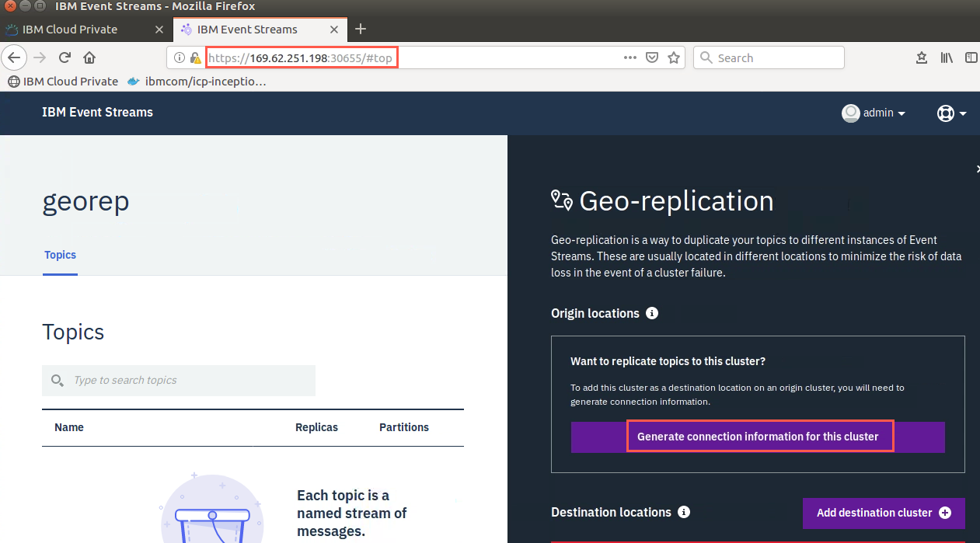Image resolution: width=980 pixels, height=543 pixels.
Task: Click the Destination locations label
Action: pos(611,512)
